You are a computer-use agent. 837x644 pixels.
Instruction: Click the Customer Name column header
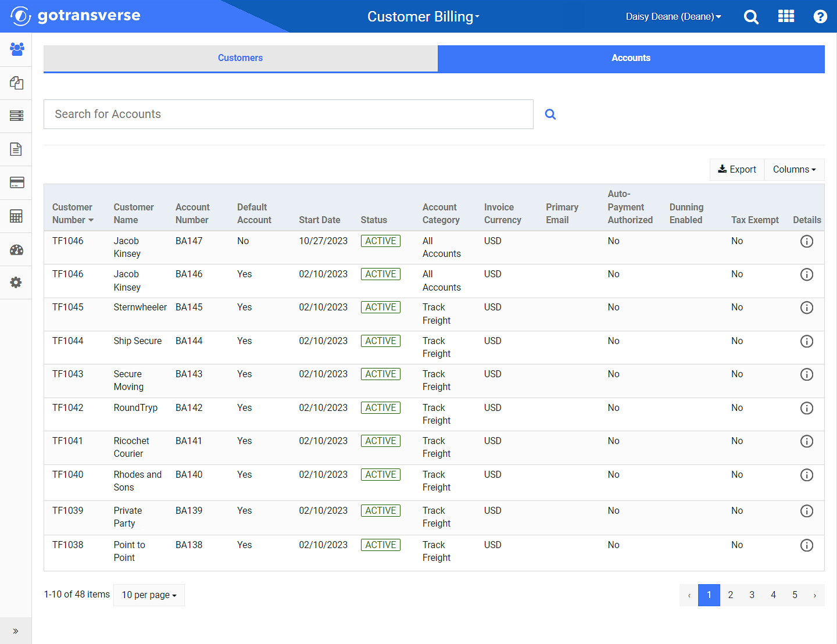(x=134, y=213)
